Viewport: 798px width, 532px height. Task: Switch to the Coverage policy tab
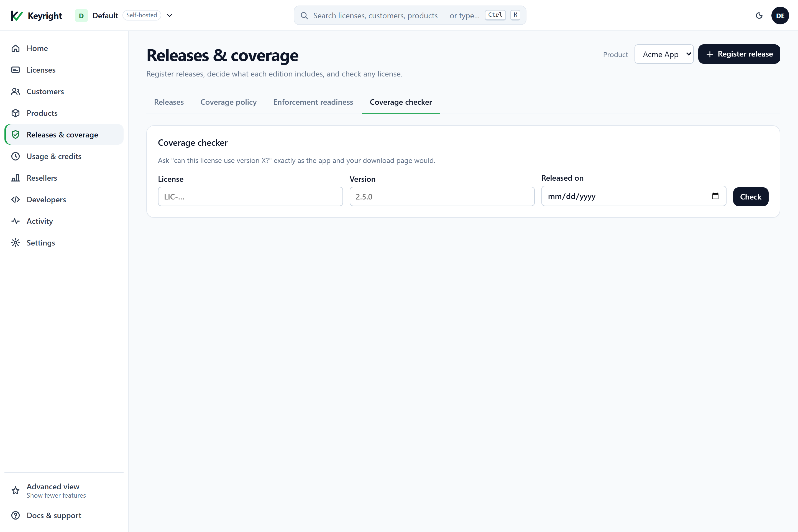pyautogui.click(x=229, y=102)
